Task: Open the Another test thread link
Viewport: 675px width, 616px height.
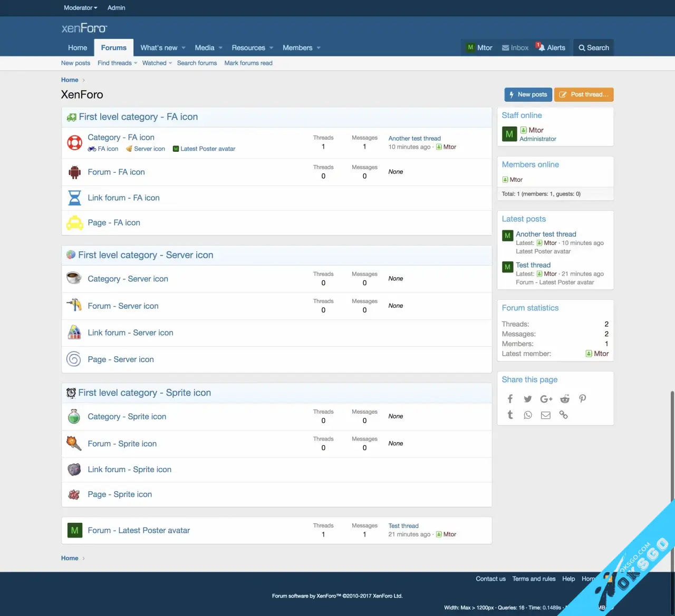Action: [414, 139]
